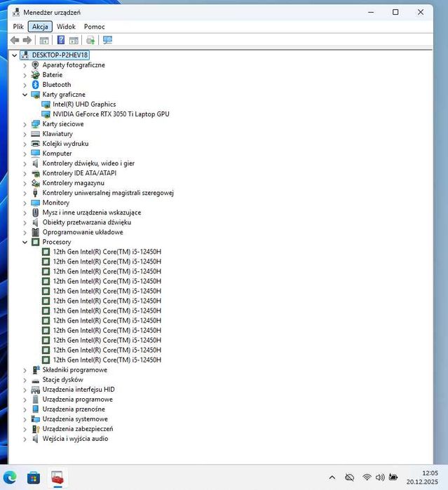Select Urządzenia programowe entry
This screenshot has height=490, width=448.
click(78, 400)
